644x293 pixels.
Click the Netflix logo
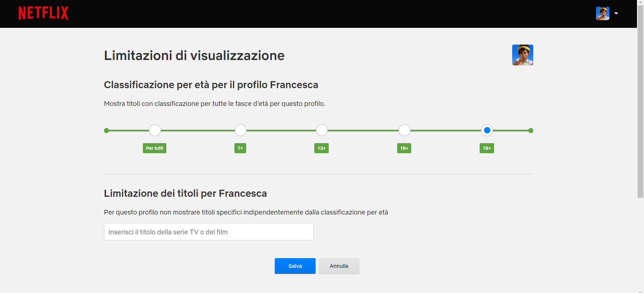point(44,13)
